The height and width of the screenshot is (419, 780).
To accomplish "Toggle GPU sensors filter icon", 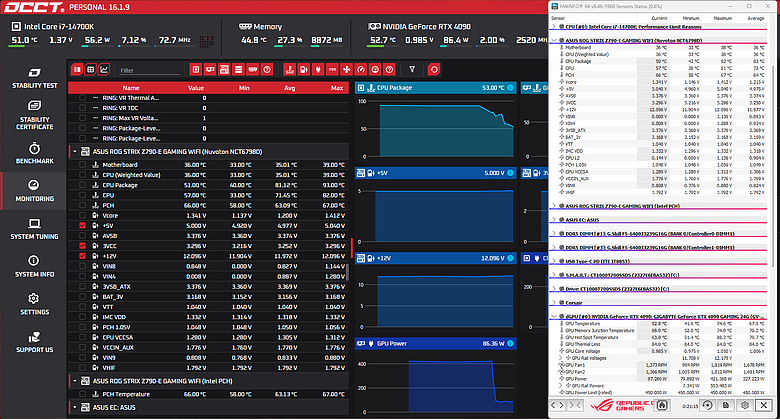I will point(210,70).
